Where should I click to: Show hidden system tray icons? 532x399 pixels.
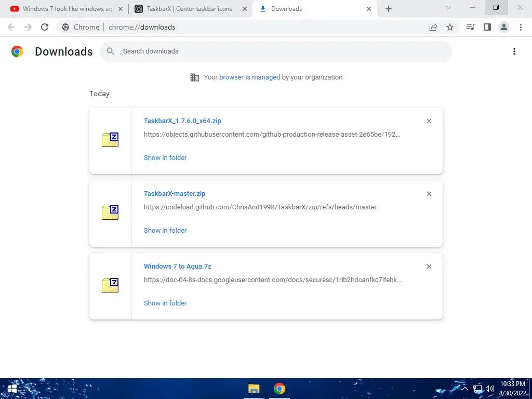pos(465,389)
